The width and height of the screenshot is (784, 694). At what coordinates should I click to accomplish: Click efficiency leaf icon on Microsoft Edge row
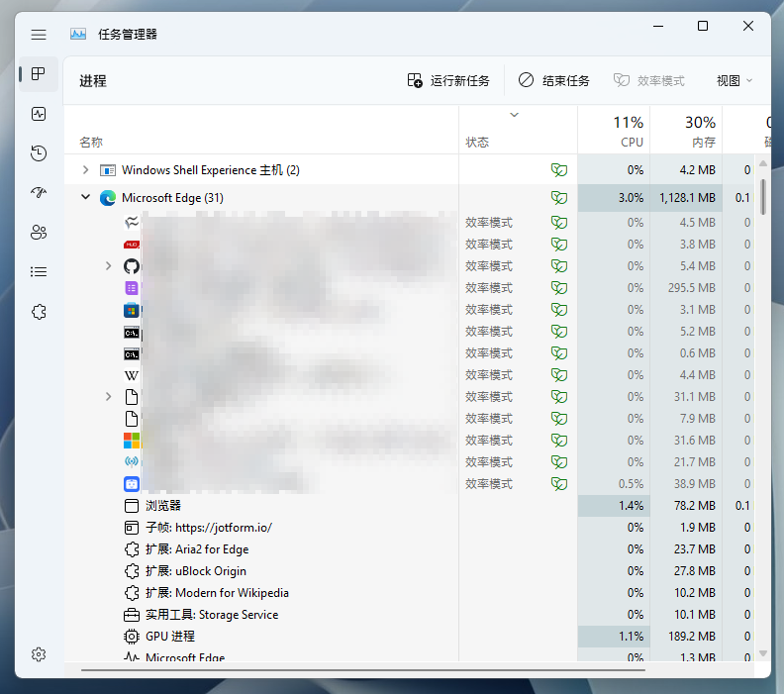pyautogui.click(x=559, y=198)
